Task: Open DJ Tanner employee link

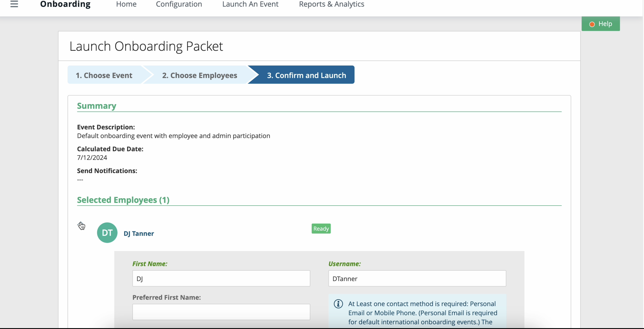Action: 139,233
